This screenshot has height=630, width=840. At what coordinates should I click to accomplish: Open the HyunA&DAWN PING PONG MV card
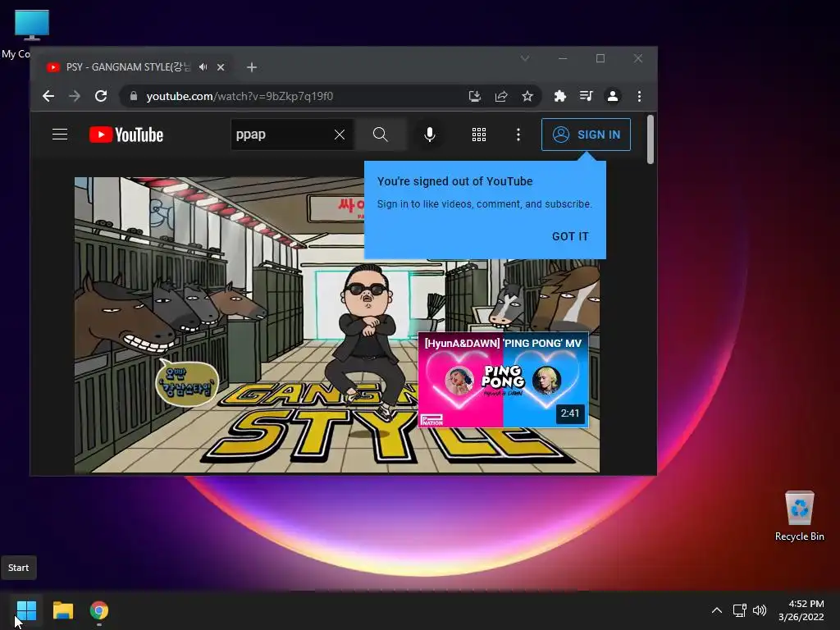[503, 380]
